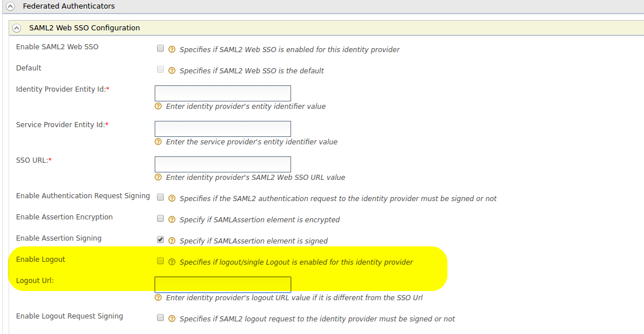The height and width of the screenshot is (334, 644).
Task: Check the Default checkbox
Action: (160, 69)
